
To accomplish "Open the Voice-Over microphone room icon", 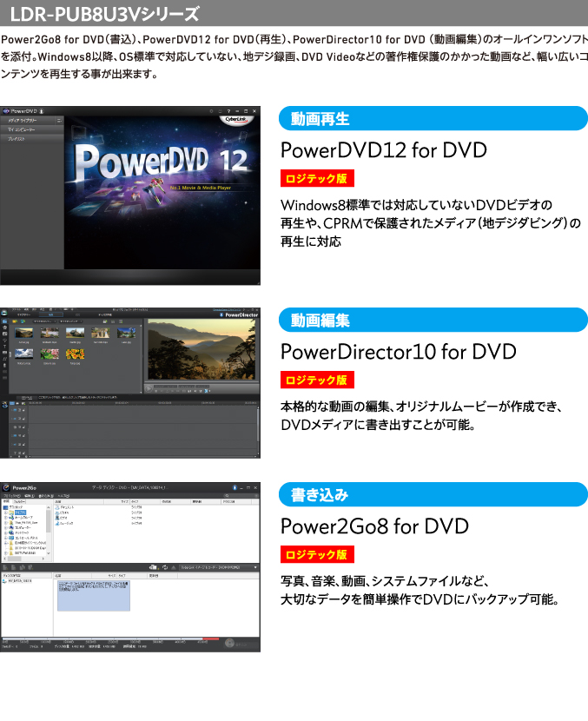I will point(4,365).
